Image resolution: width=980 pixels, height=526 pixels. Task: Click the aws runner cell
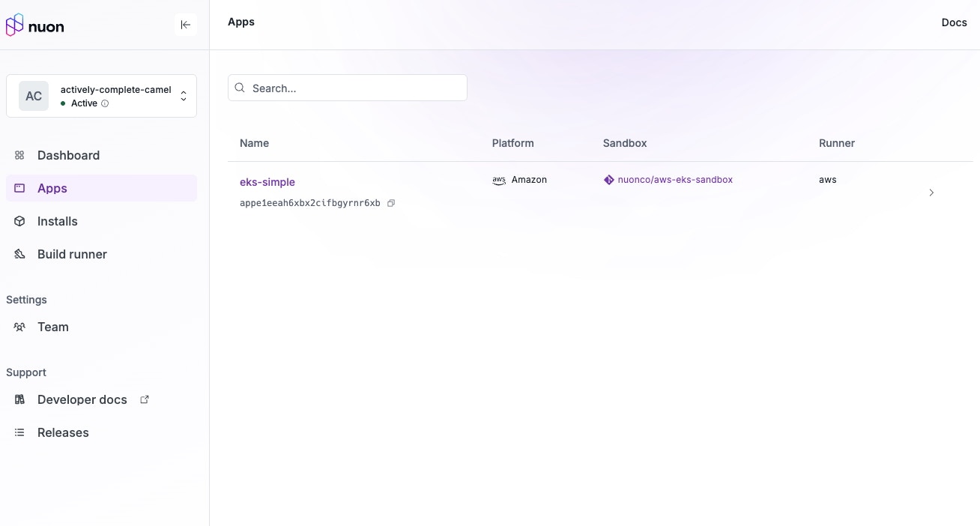click(828, 180)
